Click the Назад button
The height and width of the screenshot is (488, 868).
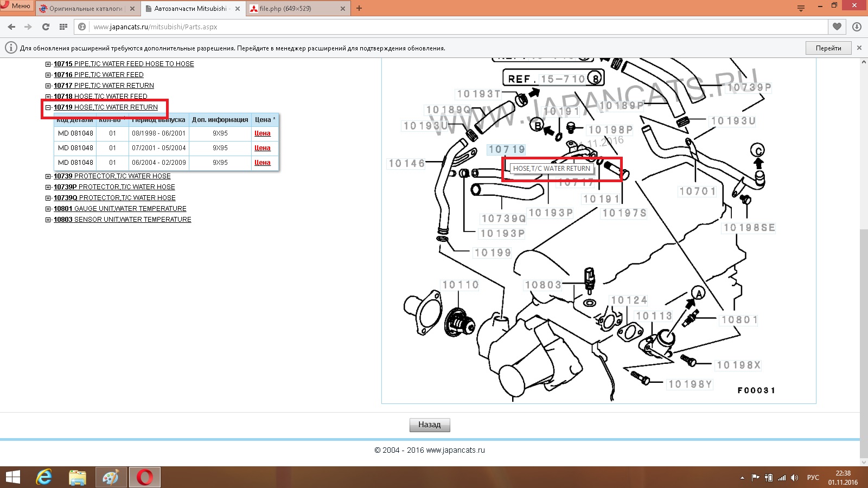(430, 425)
